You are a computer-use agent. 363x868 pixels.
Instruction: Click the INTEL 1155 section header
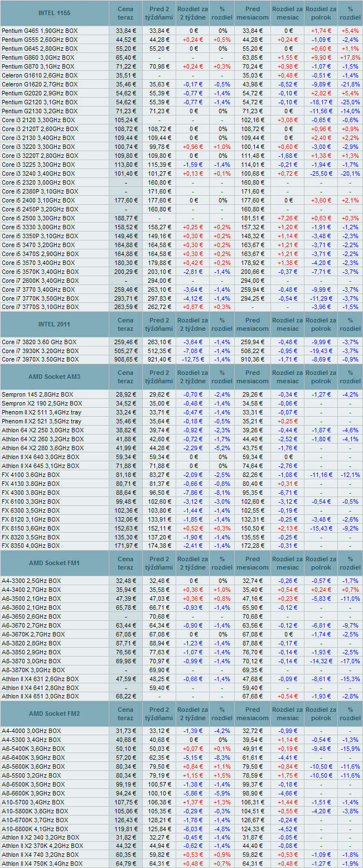pyautogui.click(x=55, y=13)
